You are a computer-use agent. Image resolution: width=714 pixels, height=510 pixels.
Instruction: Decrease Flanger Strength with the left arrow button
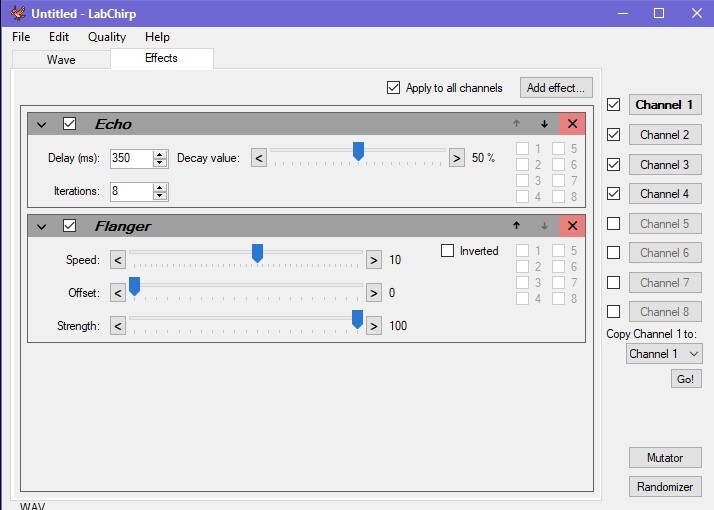tap(118, 326)
